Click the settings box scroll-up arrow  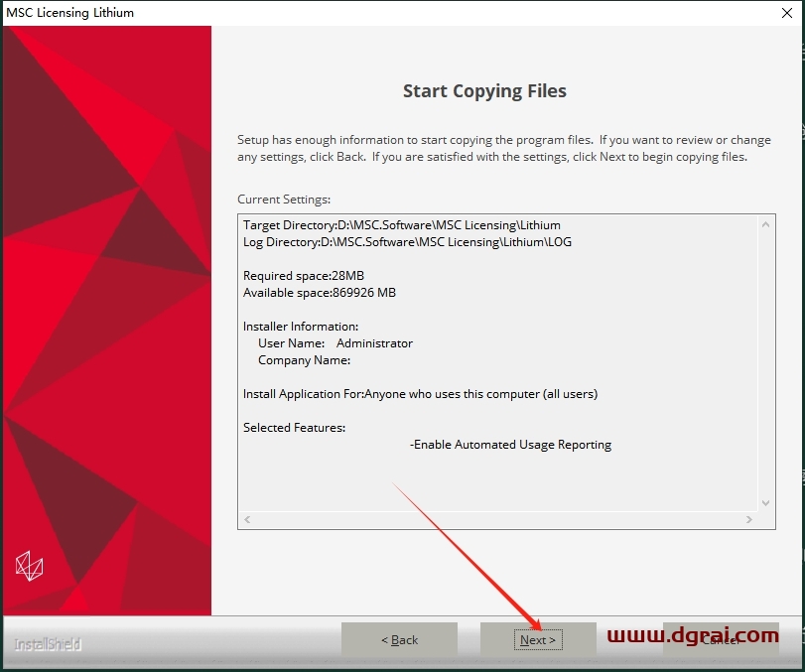pos(765,224)
